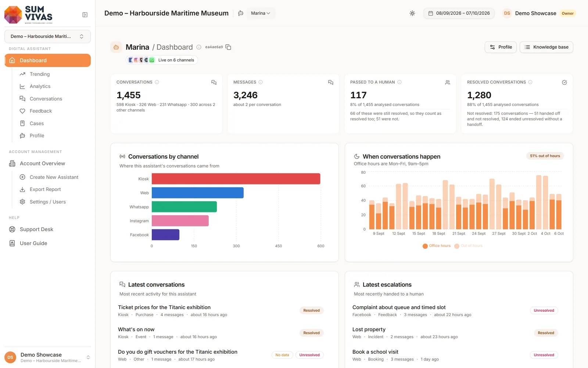Click the blue Web bar in chart
Viewport: 588px width, 368px height.
[198, 193]
